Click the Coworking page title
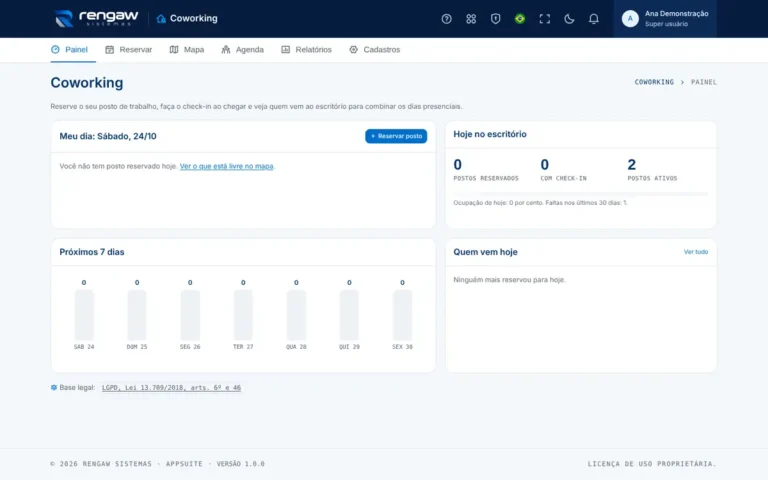768x480 pixels. click(x=87, y=82)
